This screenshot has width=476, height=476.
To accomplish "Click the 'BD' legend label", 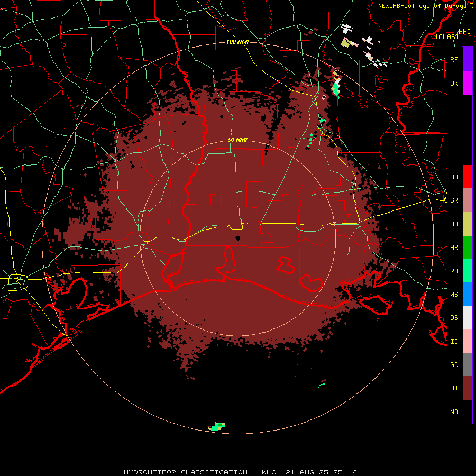I will click(454, 224).
